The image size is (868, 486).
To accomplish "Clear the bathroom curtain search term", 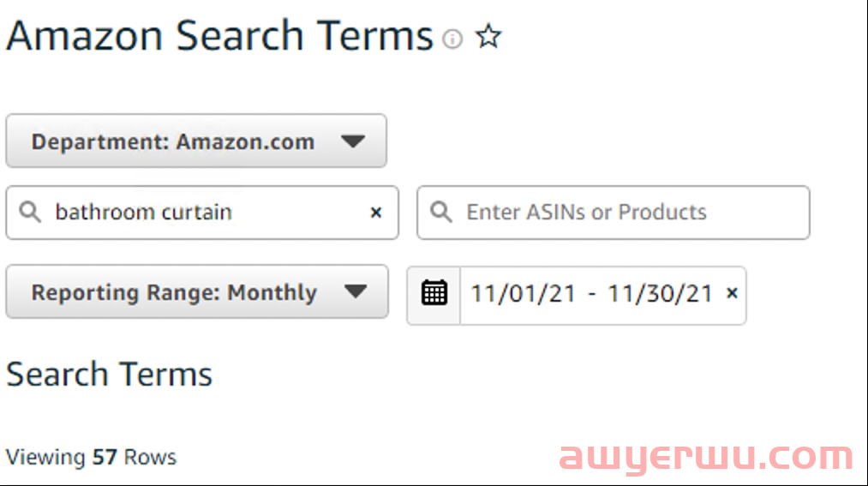I will [x=376, y=213].
